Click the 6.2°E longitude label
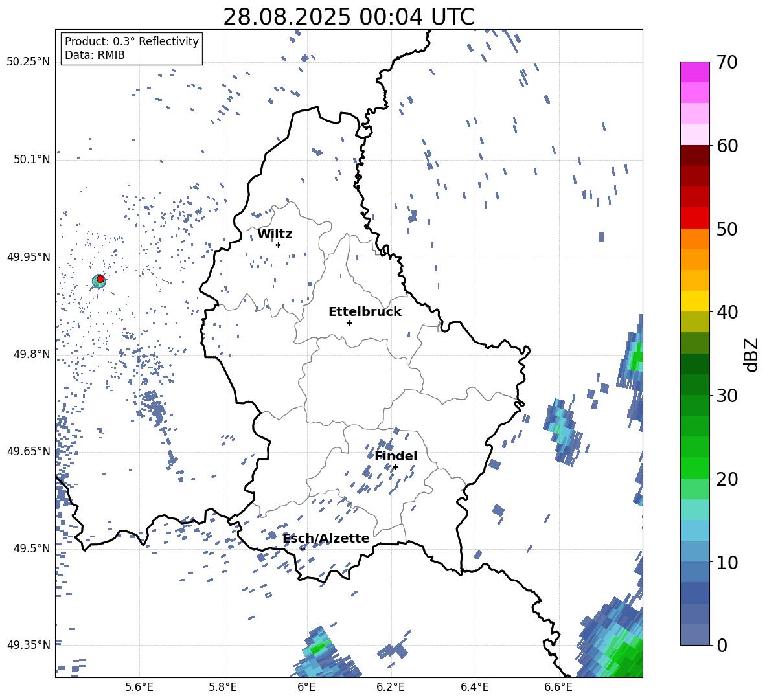Screen dimensions: 767x700 (391, 687)
